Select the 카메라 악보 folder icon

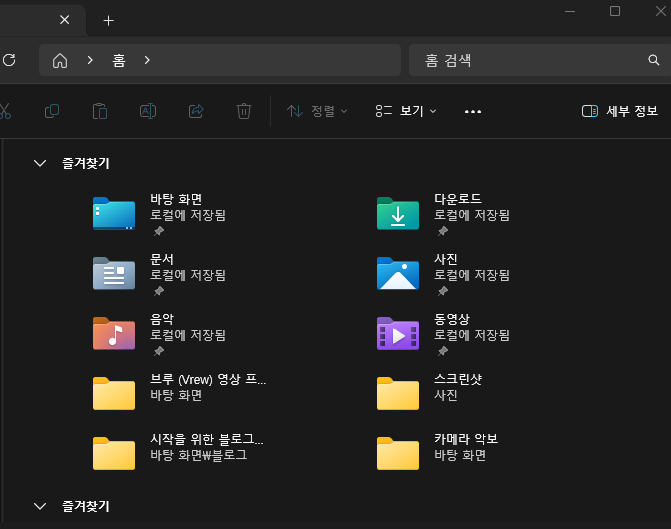pos(398,453)
